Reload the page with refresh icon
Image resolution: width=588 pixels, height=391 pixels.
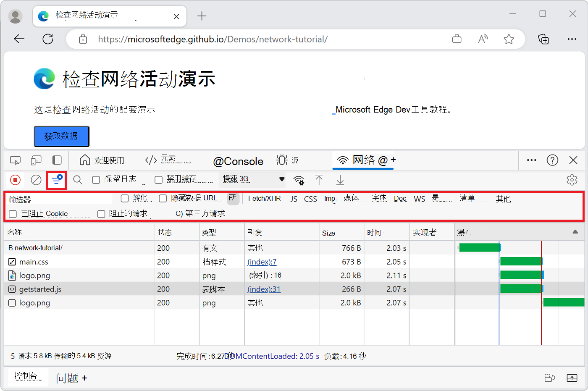click(x=48, y=39)
